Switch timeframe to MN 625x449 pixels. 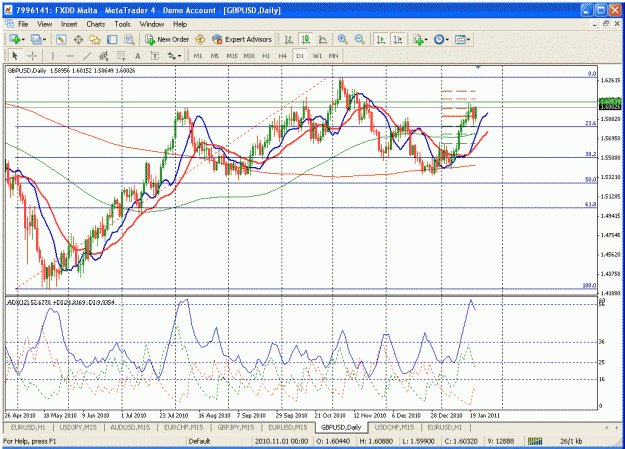(x=334, y=56)
